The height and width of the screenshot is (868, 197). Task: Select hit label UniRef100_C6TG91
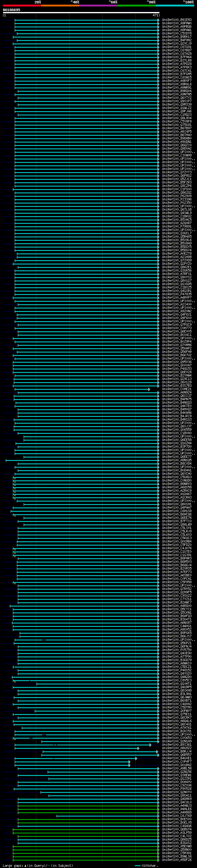(177, 47)
